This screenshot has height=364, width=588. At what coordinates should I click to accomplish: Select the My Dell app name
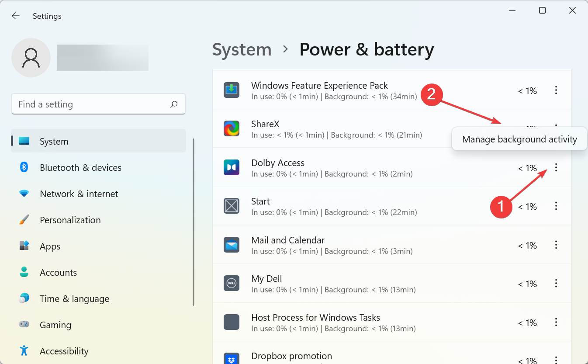pyautogui.click(x=266, y=279)
